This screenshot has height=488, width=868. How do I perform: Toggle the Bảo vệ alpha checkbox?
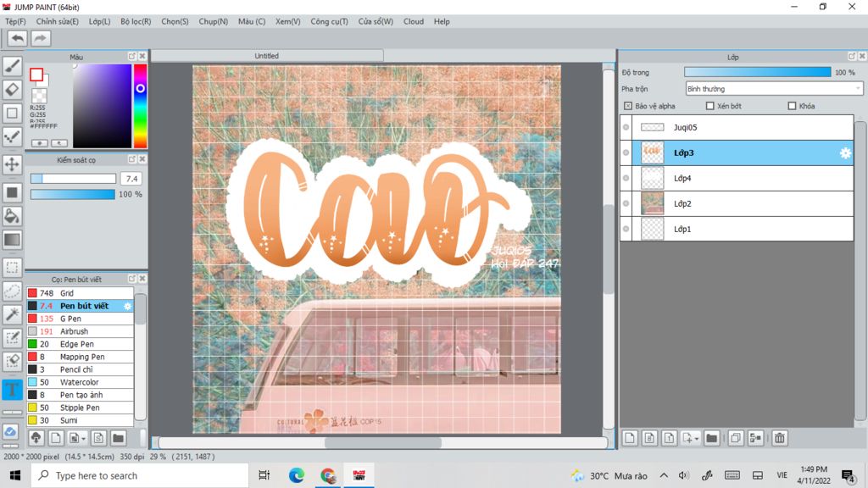(x=628, y=106)
